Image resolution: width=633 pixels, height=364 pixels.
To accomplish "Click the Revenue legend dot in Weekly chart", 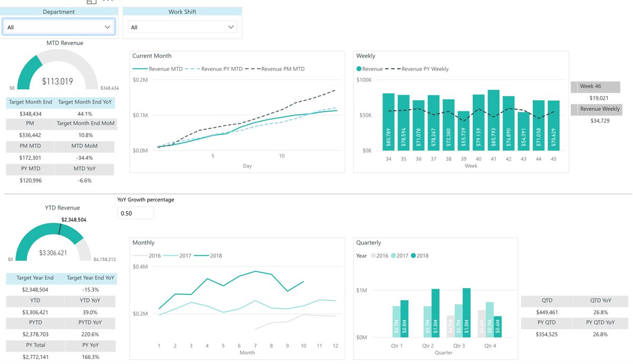I will (x=359, y=69).
